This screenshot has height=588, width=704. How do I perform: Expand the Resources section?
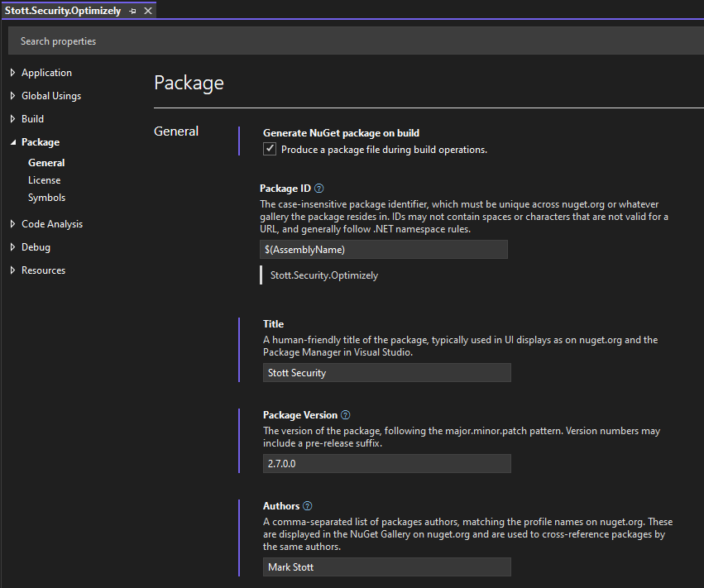[13, 270]
